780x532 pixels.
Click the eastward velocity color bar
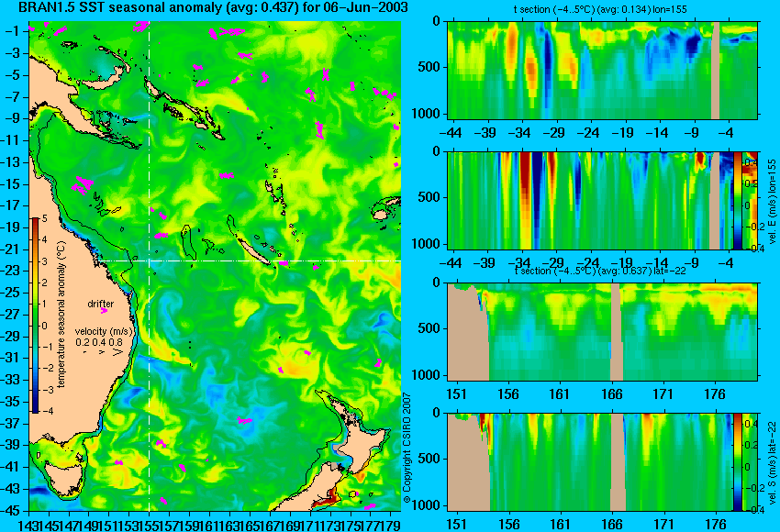tap(737, 200)
